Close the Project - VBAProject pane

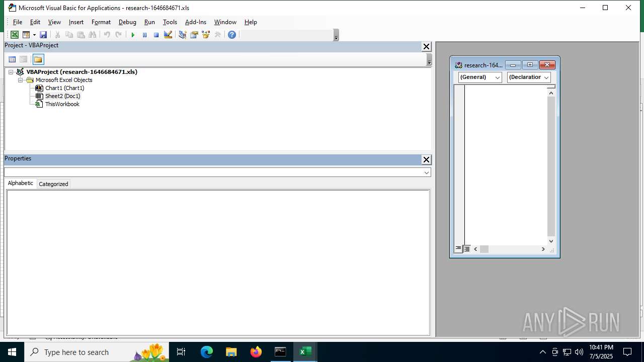click(x=426, y=46)
